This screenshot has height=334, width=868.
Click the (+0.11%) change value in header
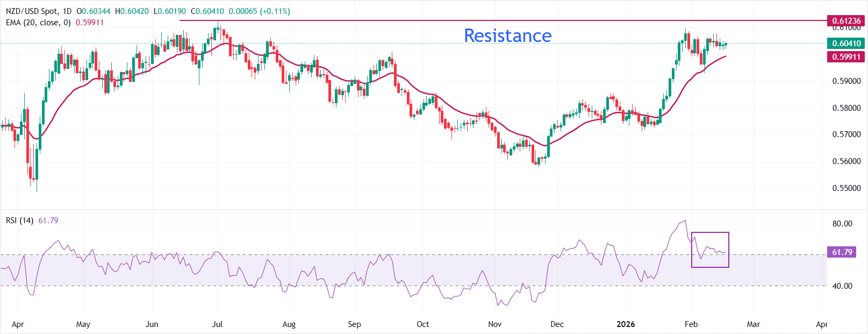[x=275, y=11]
